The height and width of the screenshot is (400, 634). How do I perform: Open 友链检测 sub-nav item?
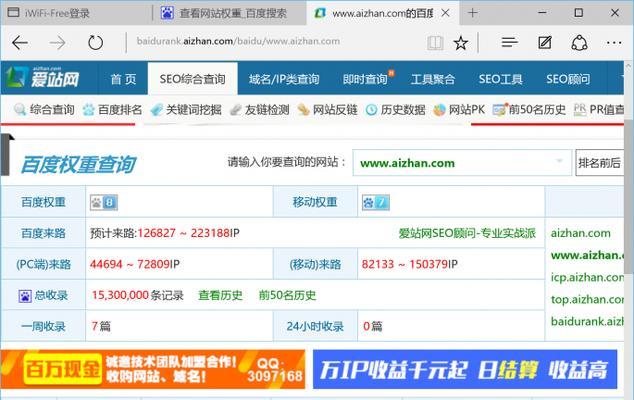coord(259,109)
